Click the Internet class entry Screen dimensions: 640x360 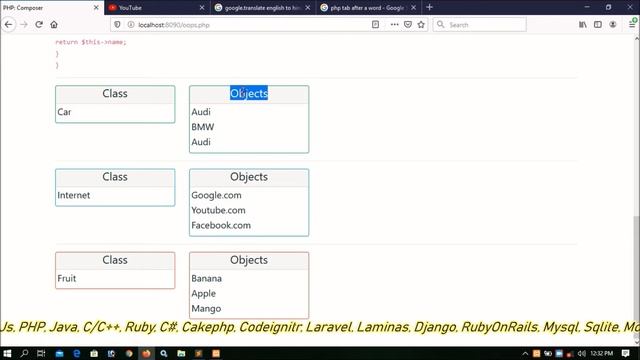[73, 195]
